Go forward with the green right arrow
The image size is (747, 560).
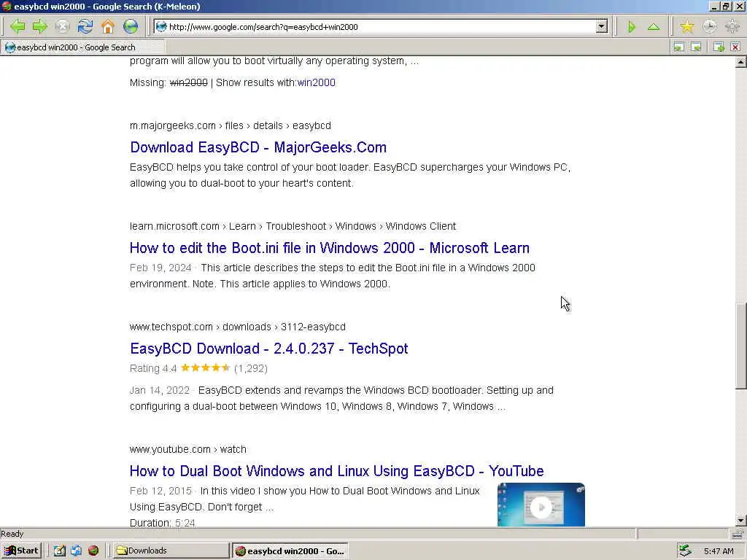(40, 27)
